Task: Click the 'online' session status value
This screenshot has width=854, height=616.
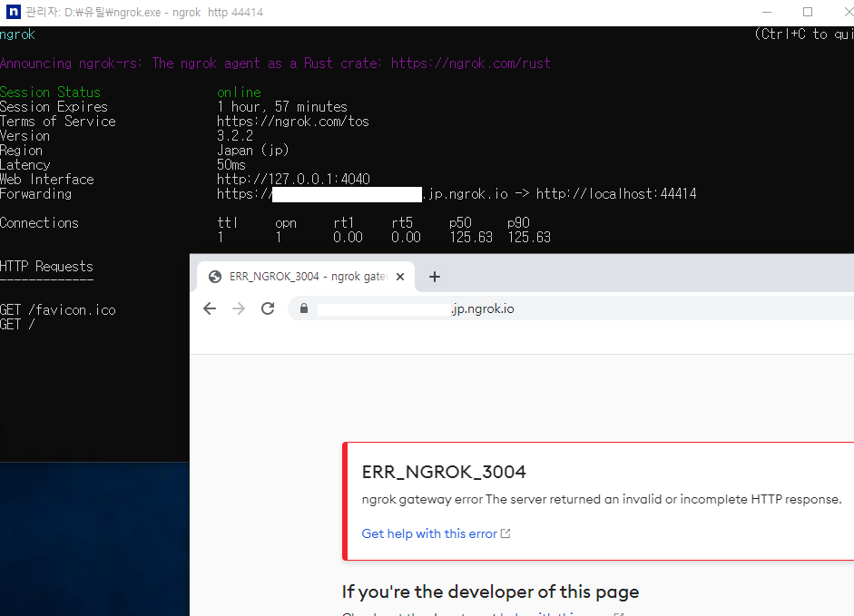Action: 239,92
